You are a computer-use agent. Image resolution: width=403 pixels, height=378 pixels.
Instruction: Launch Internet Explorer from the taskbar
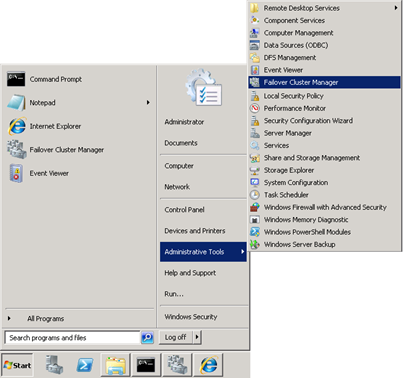tap(209, 365)
